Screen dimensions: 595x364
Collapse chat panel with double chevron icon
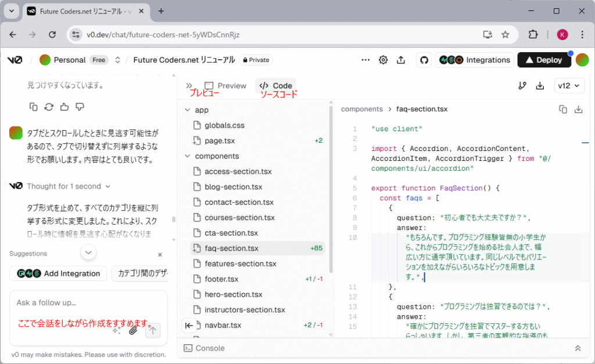(x=189, y=86)
